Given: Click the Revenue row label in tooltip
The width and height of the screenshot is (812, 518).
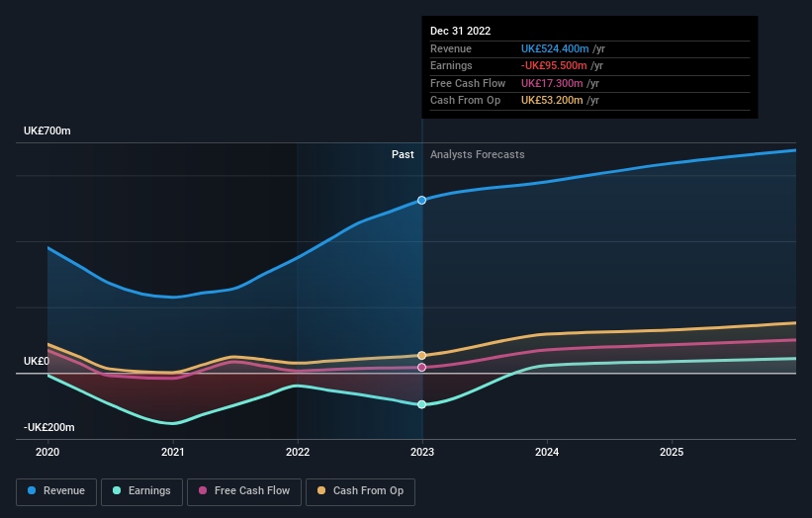Looking at the screenshot, I should pyautogui.click(x=451, y=48).
